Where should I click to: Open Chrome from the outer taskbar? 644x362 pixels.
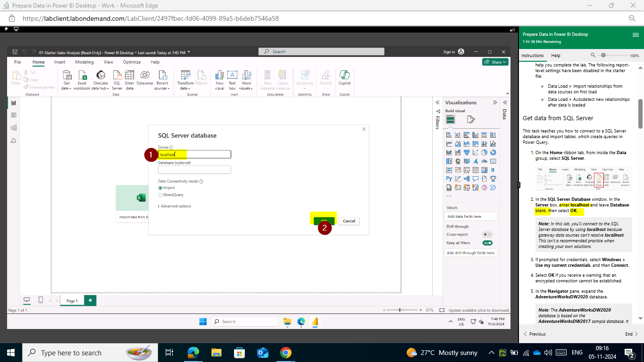(285, 353)
